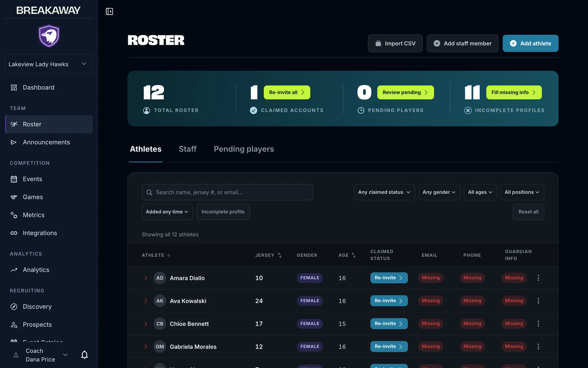Image resolution: width=588 pixels, height=368 pixels.
Task: Open Added any time dropdown
Action: (x=167, y=212)
